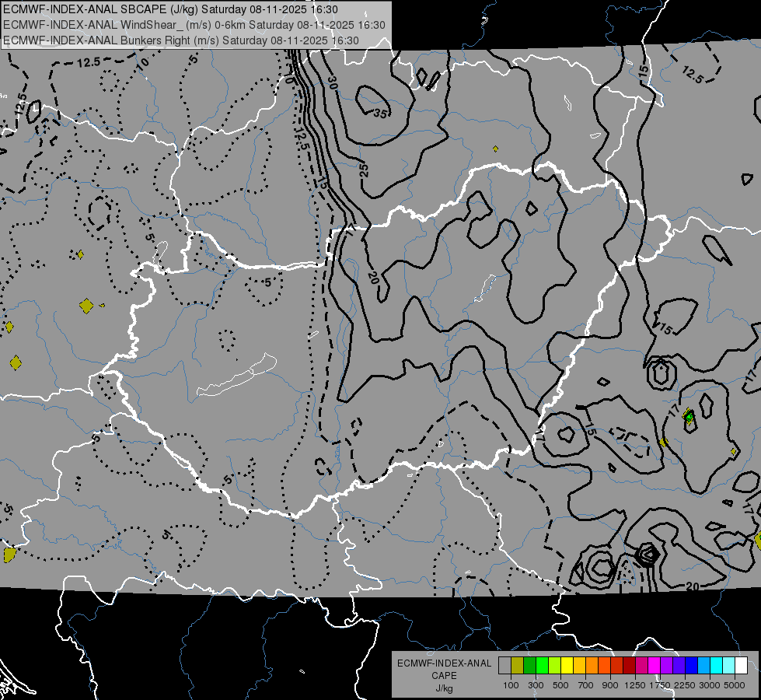Click the dark red legend swatch
This screenshot has height=700, width=761.
pyautogui.click(x=630, y=665)
